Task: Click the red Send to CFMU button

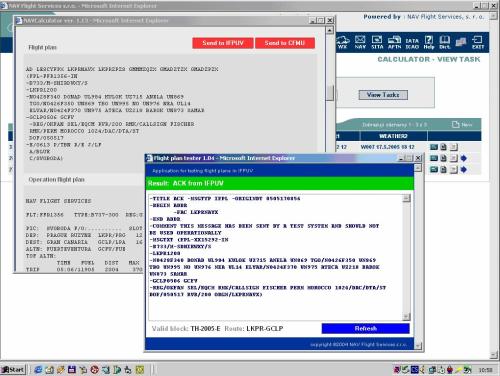Action: click(x=285, y=43)
